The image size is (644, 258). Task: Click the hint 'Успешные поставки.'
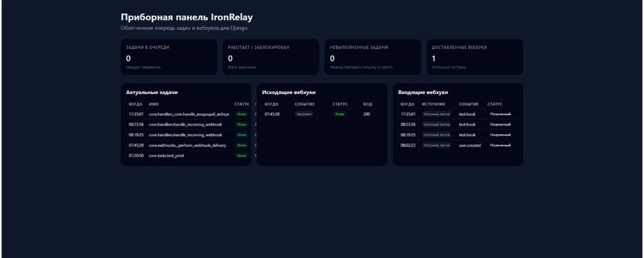point(449,67)
